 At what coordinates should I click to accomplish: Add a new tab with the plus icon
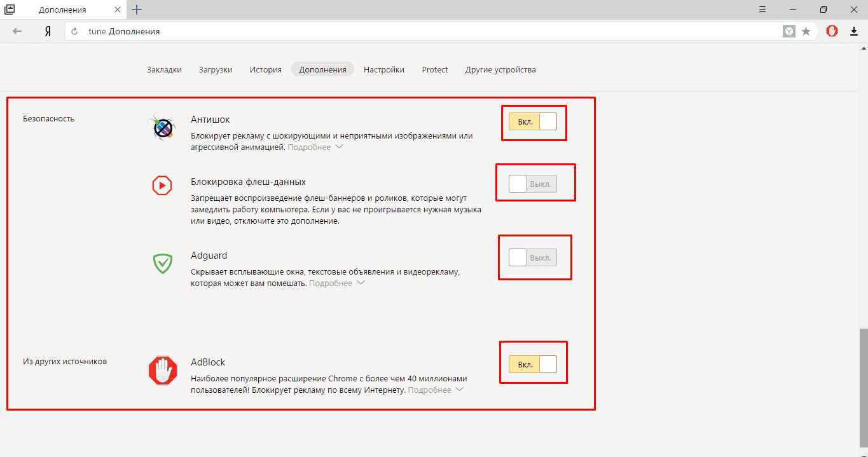137,10
